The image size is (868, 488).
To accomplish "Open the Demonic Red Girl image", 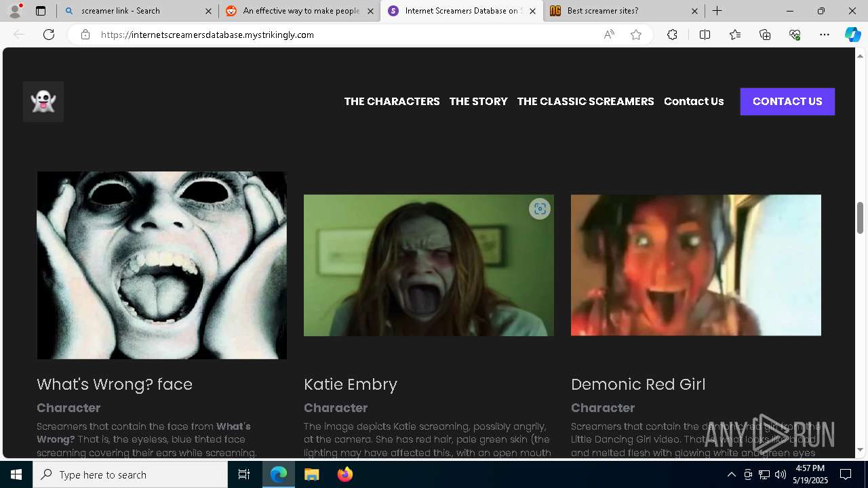I will pyautogui.click(x=696, y=265).
